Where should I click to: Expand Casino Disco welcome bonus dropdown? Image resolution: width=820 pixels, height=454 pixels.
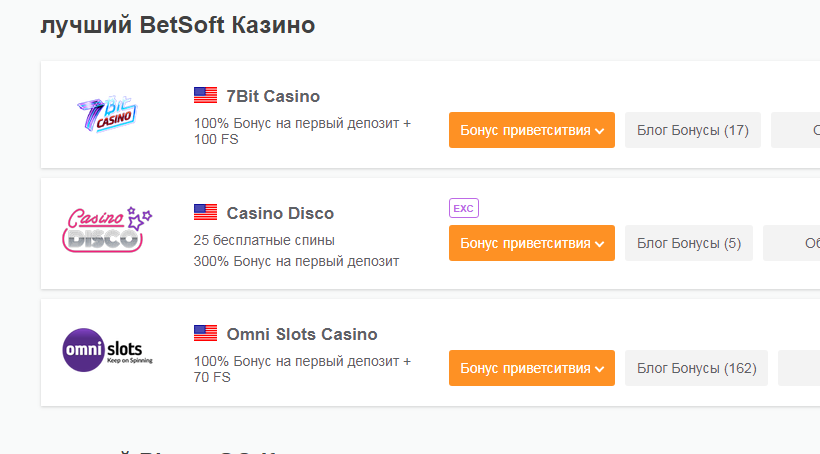(532, 243)
